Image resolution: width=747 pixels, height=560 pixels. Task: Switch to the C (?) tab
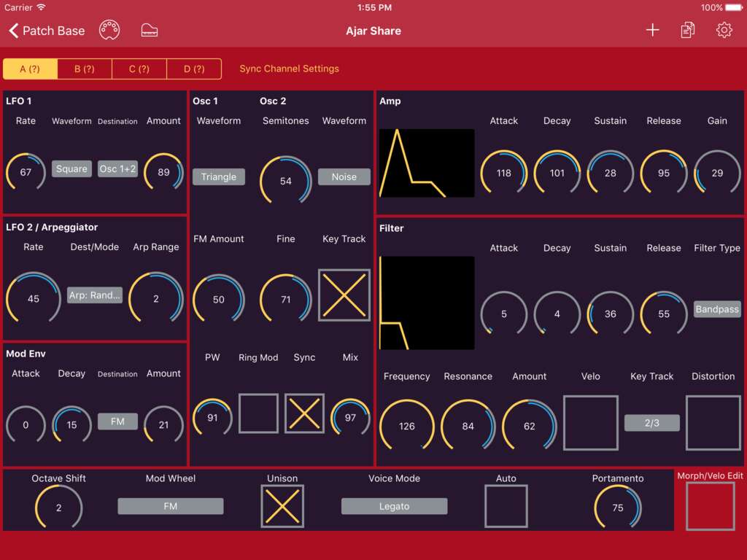(x=139, y=69)
